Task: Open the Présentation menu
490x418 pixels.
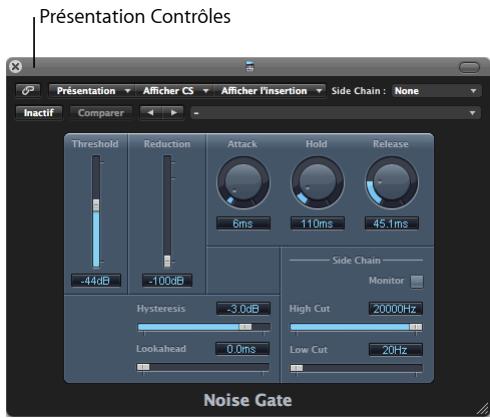Action: pos(92,91)
